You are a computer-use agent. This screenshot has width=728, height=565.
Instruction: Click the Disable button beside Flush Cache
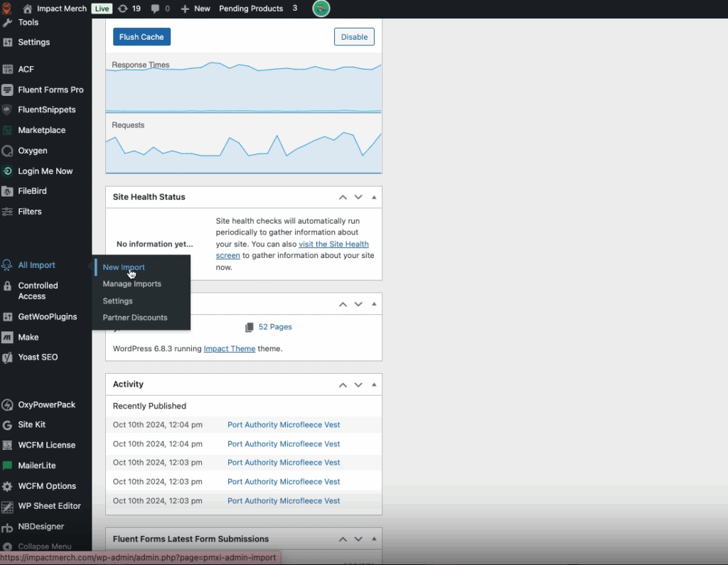[354, 37]
